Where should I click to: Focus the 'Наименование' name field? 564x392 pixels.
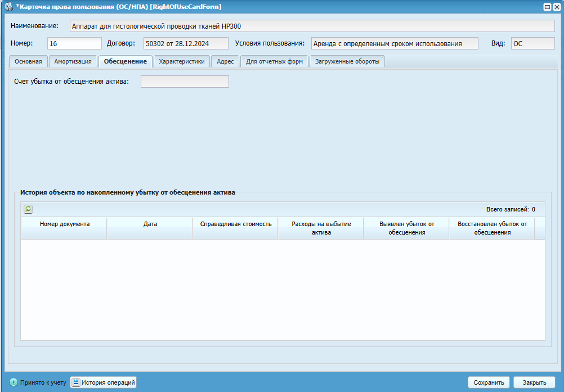[x=312, y=26]
